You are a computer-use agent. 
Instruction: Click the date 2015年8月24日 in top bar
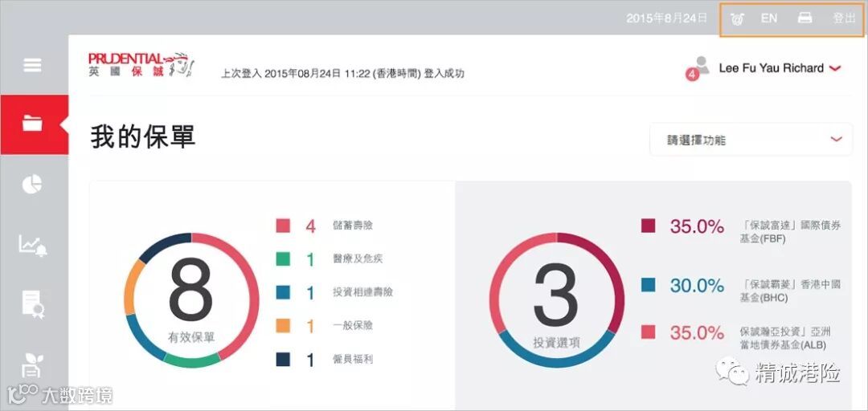click(666, 18)
